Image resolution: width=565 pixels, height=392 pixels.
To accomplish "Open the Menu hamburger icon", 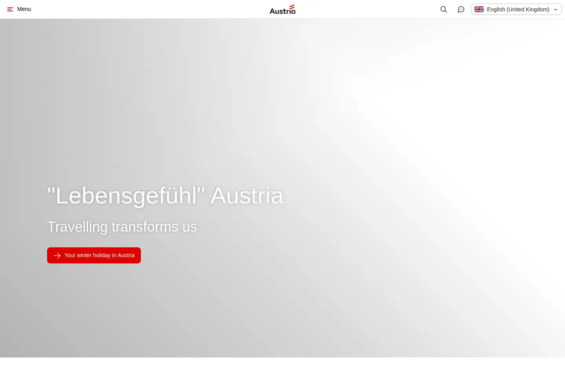I will coord(10,9).
